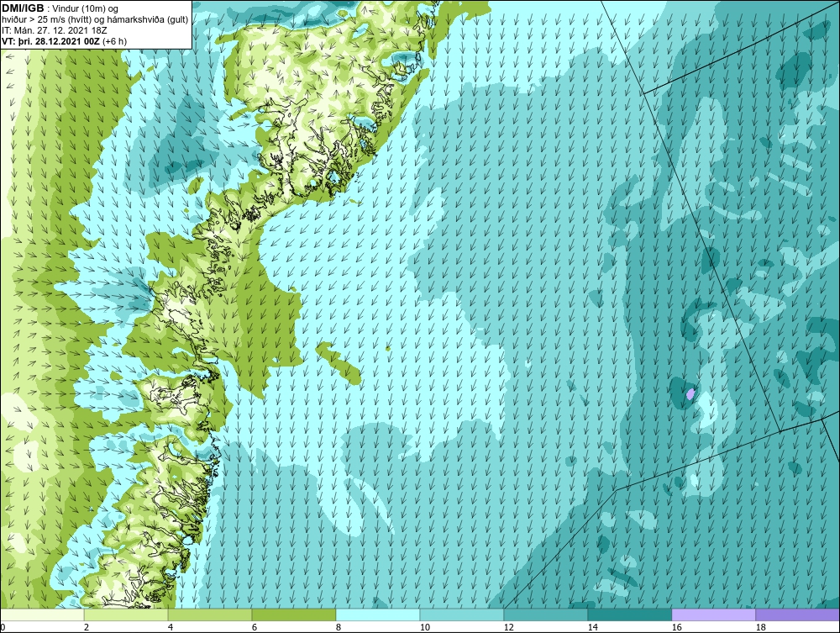Click scale number 18 under the legend

click(761, 627)
